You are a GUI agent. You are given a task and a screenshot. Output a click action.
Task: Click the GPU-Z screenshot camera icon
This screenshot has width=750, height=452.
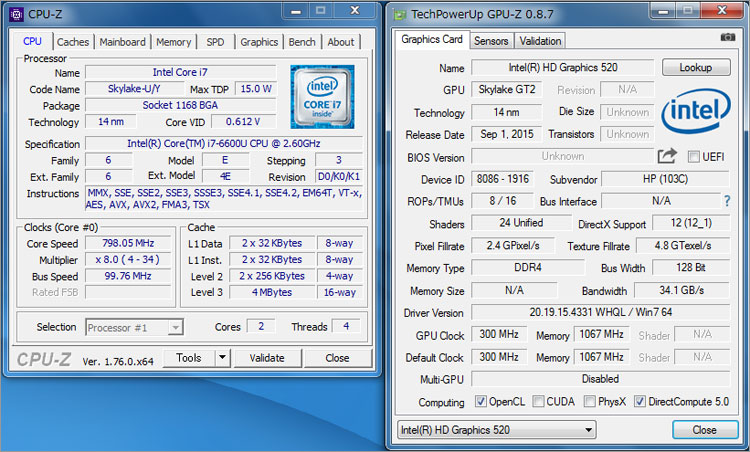728,37
